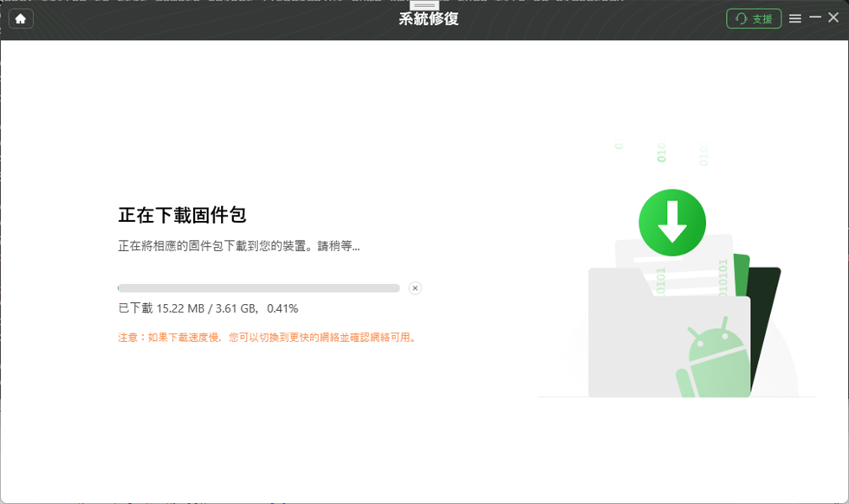
Task: Go to the home screen icon
Action: pos(21,19)
